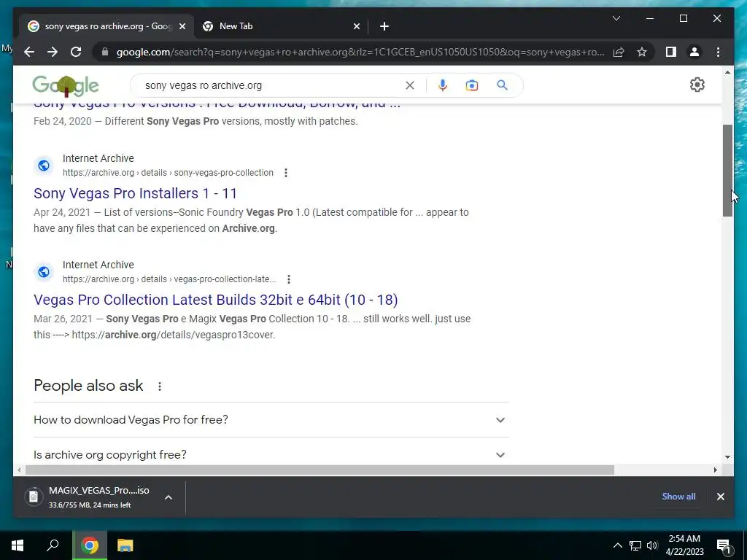Open Windows taskbar search
Screen dimensions: 747x560
[x=53, y=545]
